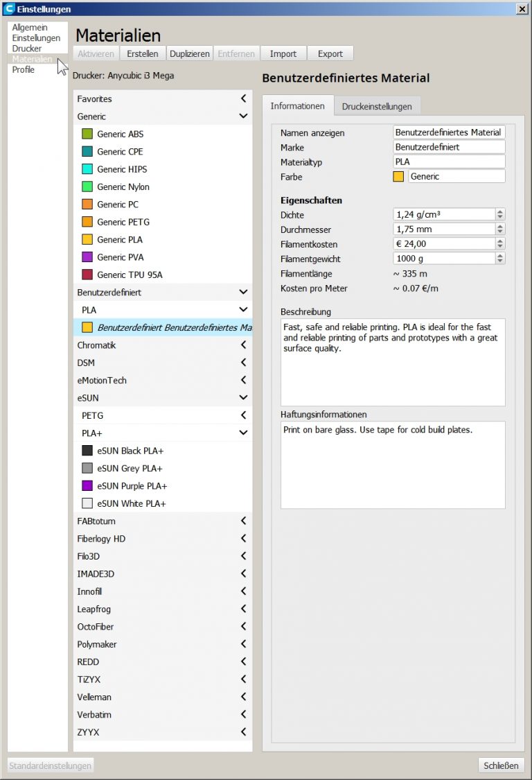Screen dimensions: 532x780
Task: Choose eSUN Purple PLA+ material
Action: (x=132, y=486)
